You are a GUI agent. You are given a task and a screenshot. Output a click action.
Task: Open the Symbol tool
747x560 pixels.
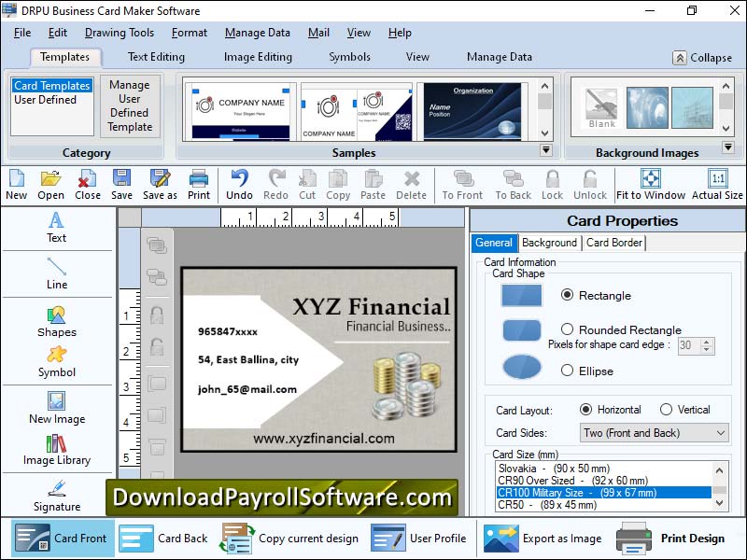click(57, 362)
